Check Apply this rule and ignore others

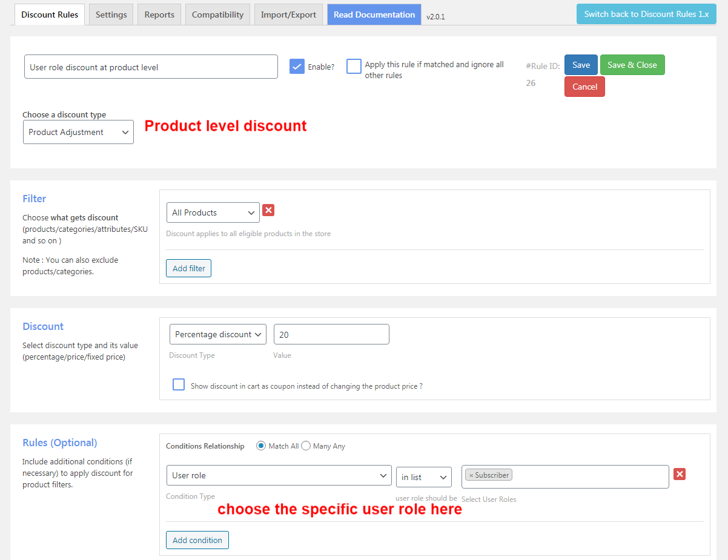pyautogui.click(x=354, y=67)
